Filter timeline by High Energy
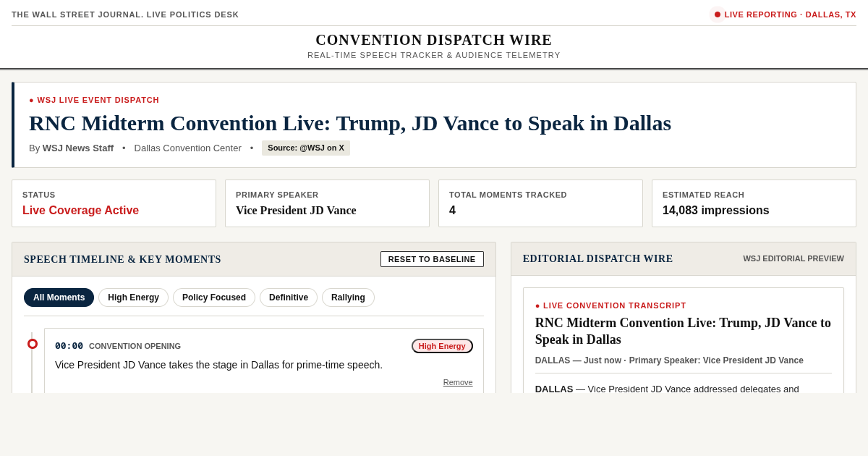The height and width of the screenshot is (456, 868). (x=133, y=297)
